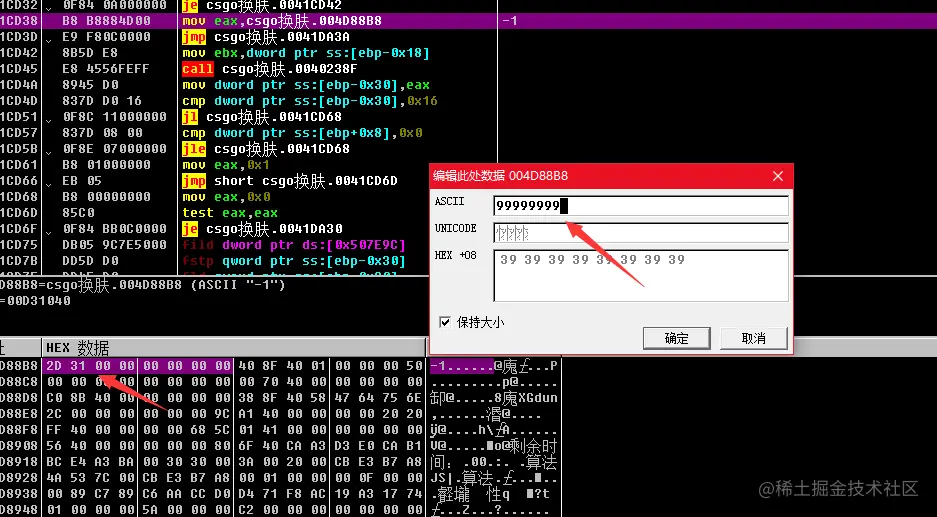Click hex bytes CB E3 B7 A8 on D8918 row
The width and height of the screenshot is (937, 517).
(x=379, y=462)
